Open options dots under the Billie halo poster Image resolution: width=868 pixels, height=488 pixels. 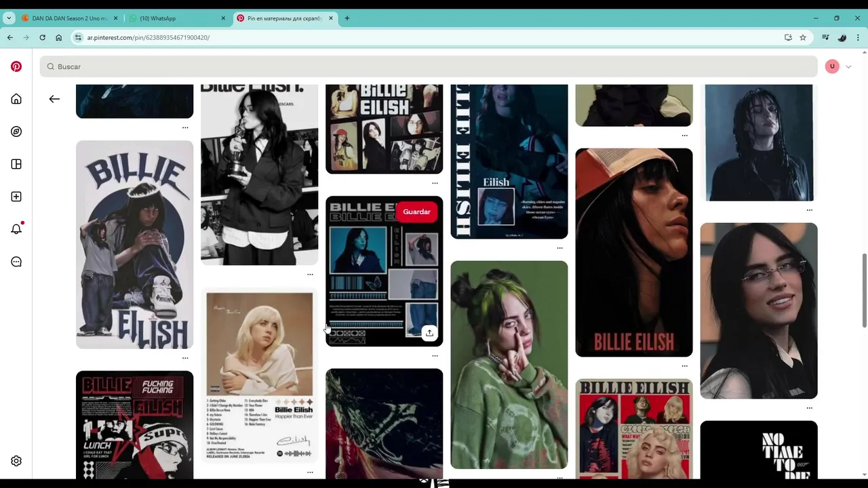(185, 358)
